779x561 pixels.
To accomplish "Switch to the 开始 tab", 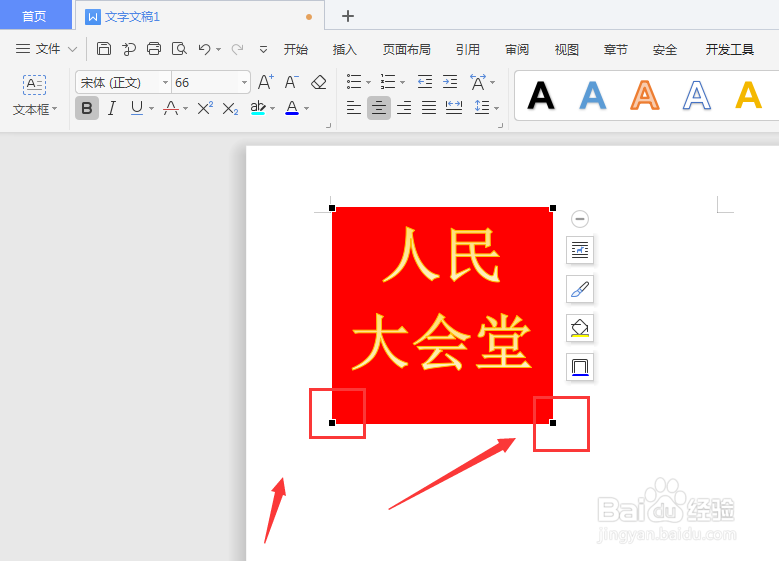I will click(x=296, y=49).
